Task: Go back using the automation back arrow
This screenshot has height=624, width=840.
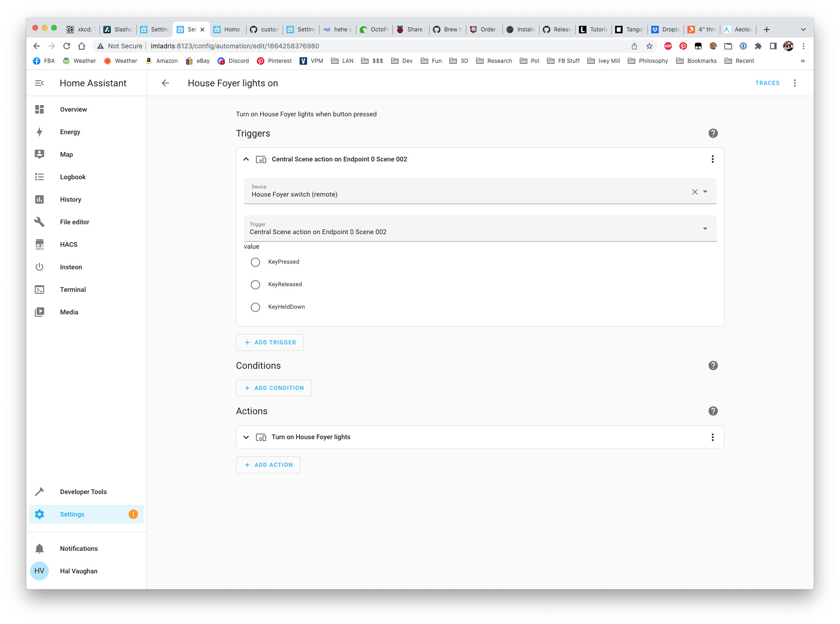Action: click(165, 83)
